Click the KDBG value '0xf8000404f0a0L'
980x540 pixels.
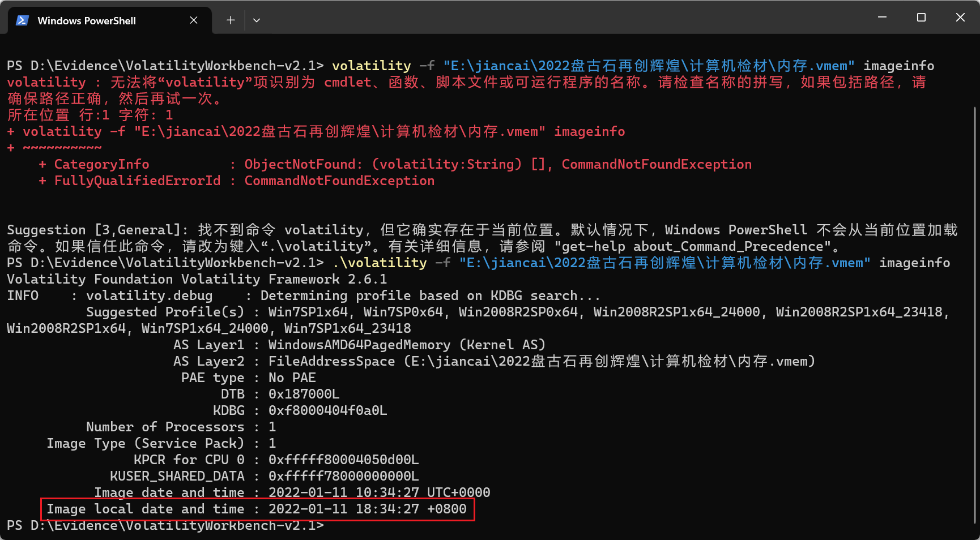coord(327,410)
